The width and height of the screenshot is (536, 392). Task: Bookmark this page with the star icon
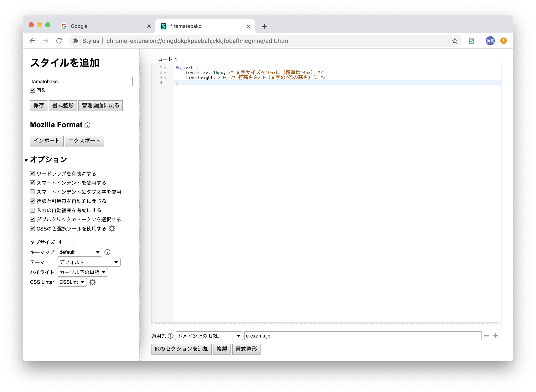click(455, 41)
